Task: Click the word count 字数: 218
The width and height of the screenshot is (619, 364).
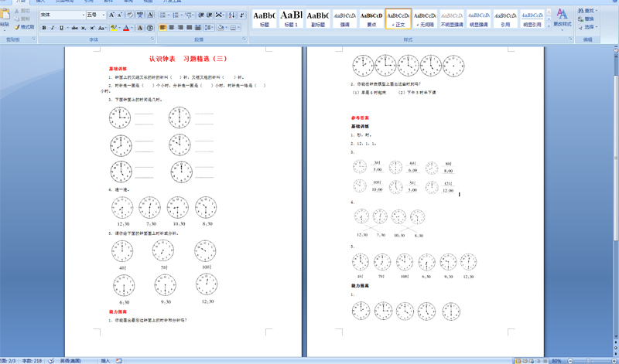Action: coord(32,361)
